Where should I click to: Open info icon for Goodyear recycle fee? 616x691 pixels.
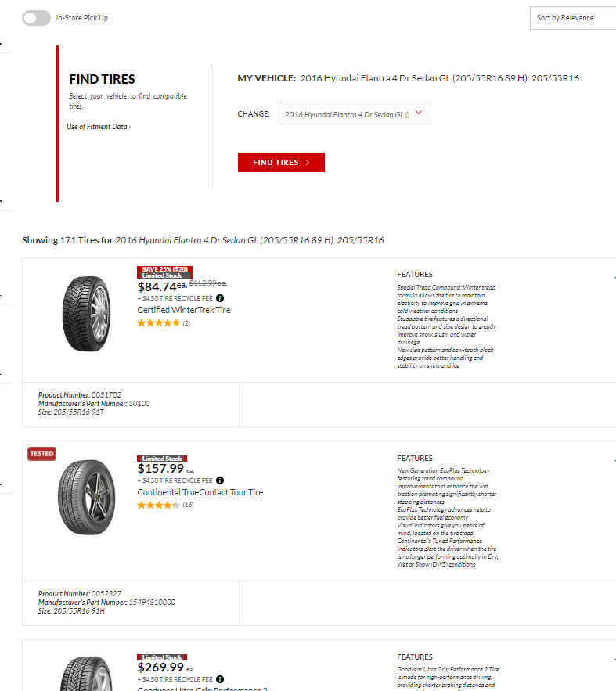[220, 679]
